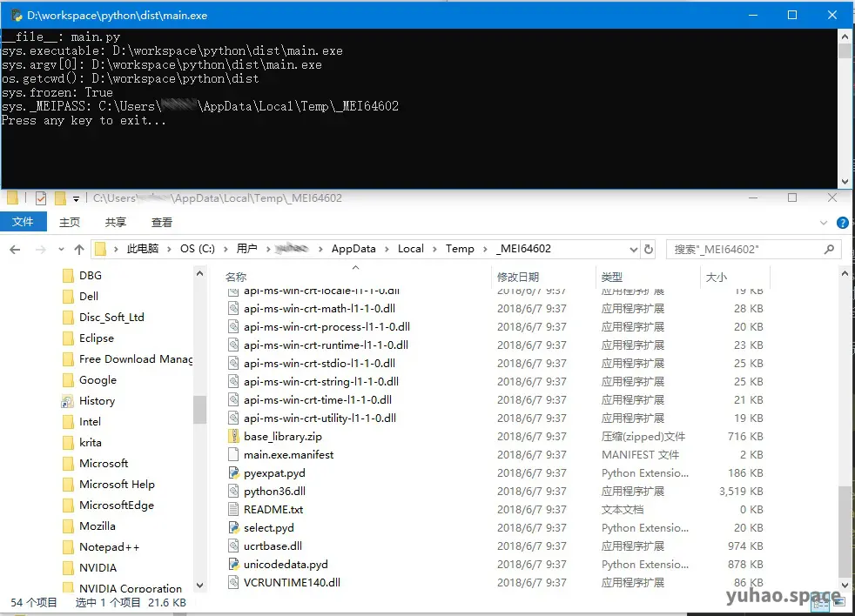Go up one folder level arrow
Screen dimensions: 855x616
pos(79,250)
